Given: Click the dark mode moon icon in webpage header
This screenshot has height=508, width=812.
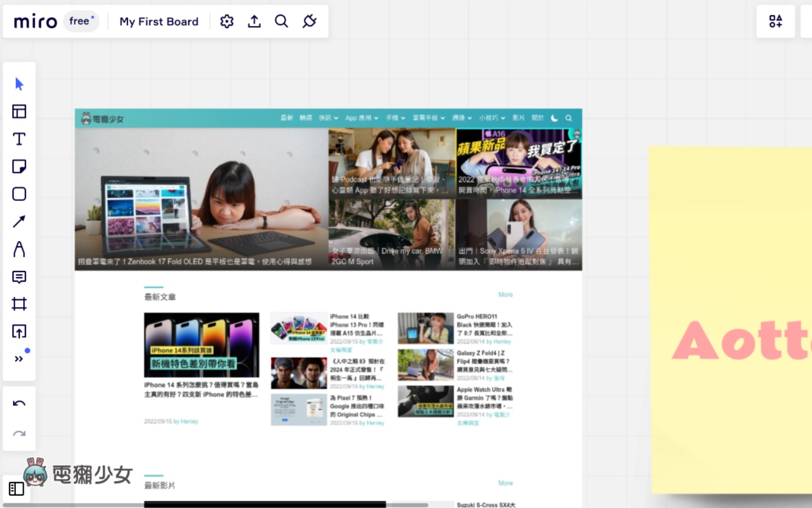Looking at the screenshot, I should [x=554, y=118].
